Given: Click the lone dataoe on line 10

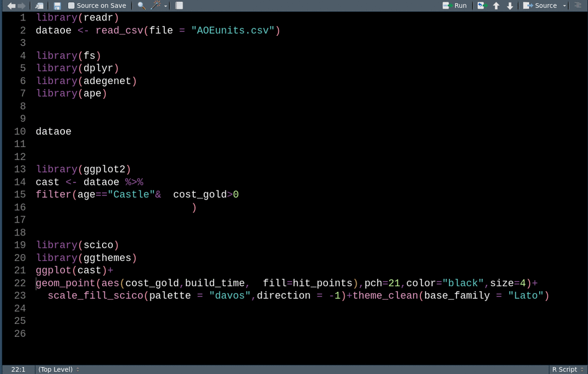Looking at the screenshot, I should [54, 132].
